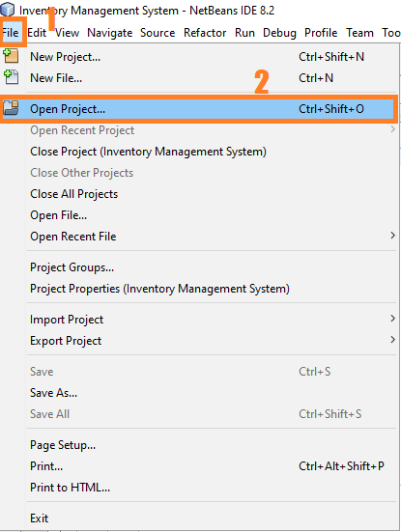Open the Debug menu
The image size is (401, 532).
coord(279,33)
